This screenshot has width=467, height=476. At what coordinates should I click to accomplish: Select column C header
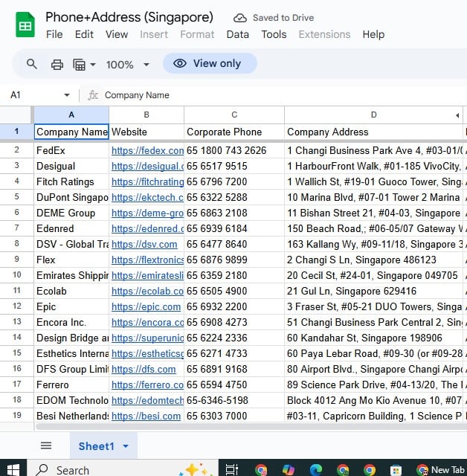[x=234, y=115]
